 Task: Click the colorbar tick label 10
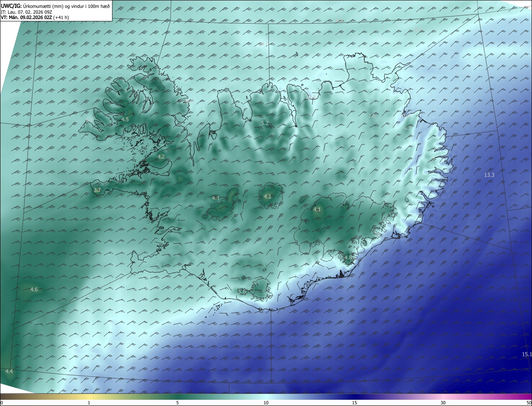tap(266, 403)
